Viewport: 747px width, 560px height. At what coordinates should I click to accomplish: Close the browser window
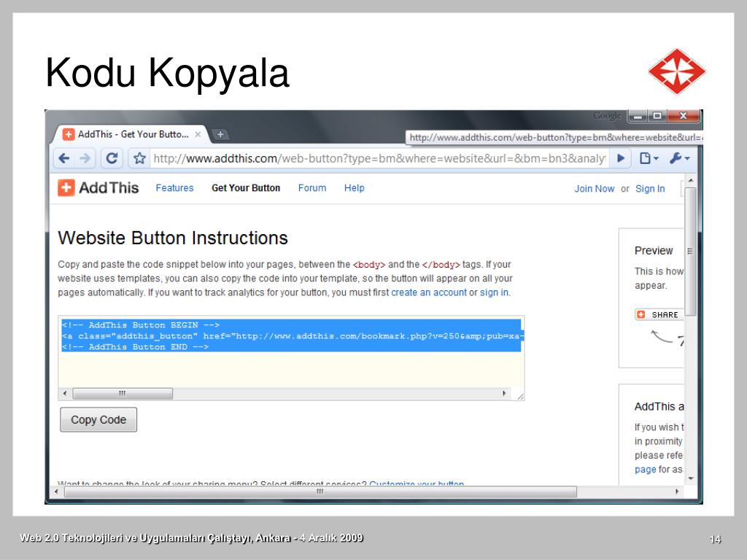click(x=683, y=116)
